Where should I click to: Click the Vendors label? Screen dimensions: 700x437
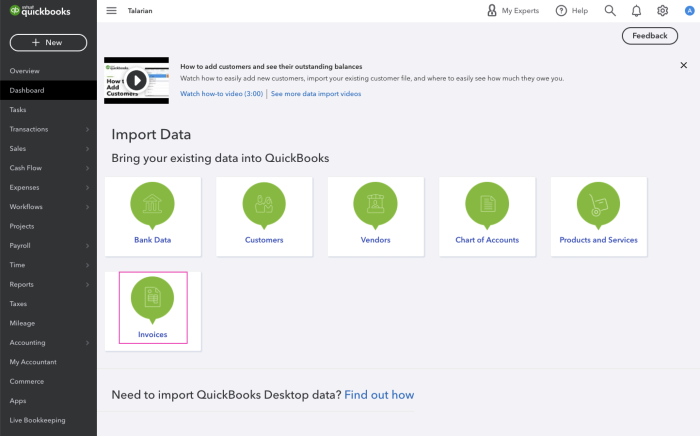(x=375, y=240)
